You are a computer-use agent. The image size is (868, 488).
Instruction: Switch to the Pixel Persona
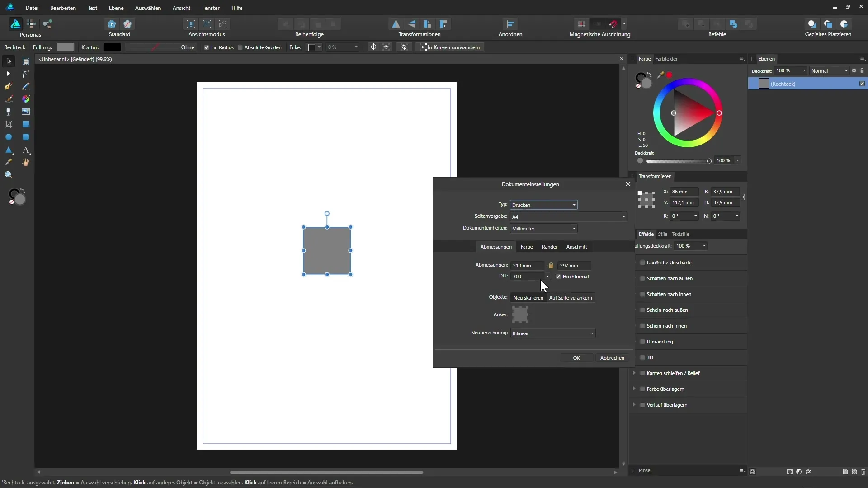click(31, 24)
